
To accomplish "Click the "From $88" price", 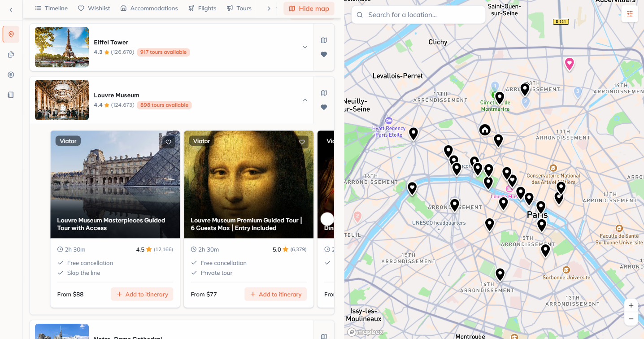I will click(70, 295).
